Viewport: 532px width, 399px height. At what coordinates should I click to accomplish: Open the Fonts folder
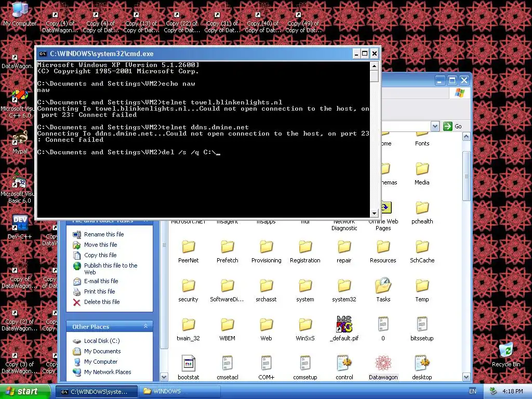coord(422,140)
